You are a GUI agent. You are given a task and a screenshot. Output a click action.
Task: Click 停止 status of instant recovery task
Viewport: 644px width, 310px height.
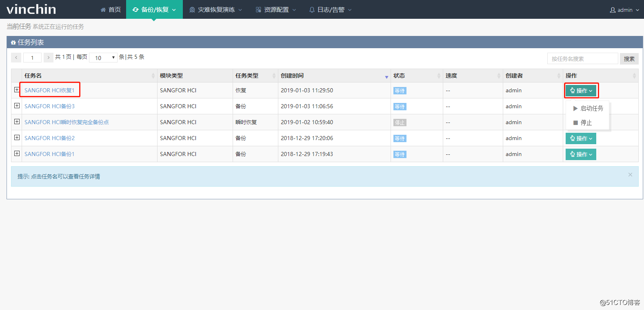click(400, 123)
